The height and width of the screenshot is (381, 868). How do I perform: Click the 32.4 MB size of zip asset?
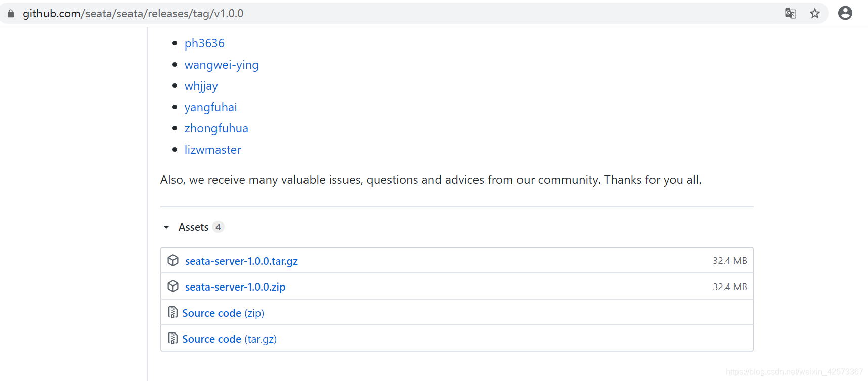click(729, 287)
